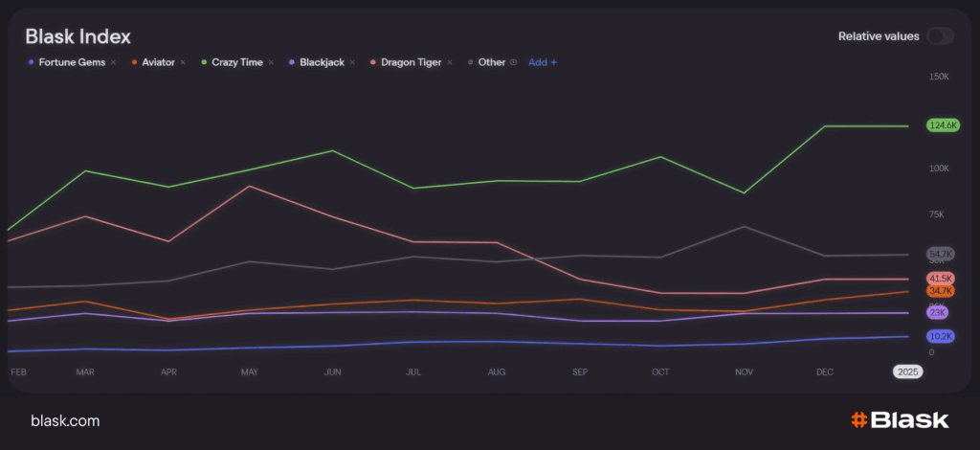Click the pink 41.5K value badge
The image size is (980, 450).
[941, 278]
